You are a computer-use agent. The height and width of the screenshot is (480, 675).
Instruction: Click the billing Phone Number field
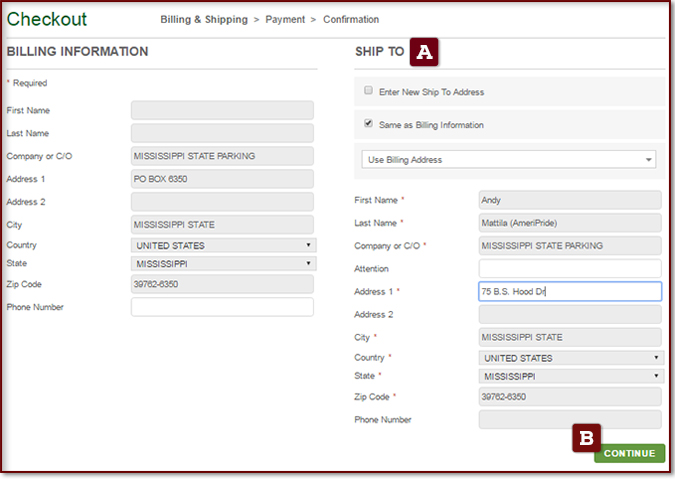point(222,307)
